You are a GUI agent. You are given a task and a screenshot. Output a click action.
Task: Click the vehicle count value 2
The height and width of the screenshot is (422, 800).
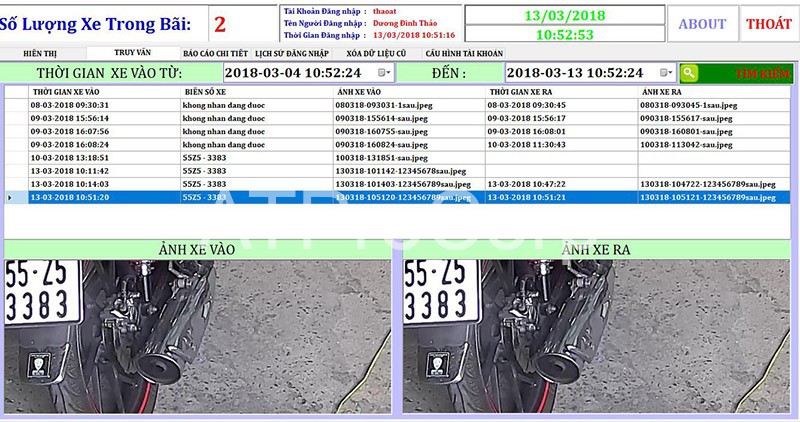[x=220, y=24]
